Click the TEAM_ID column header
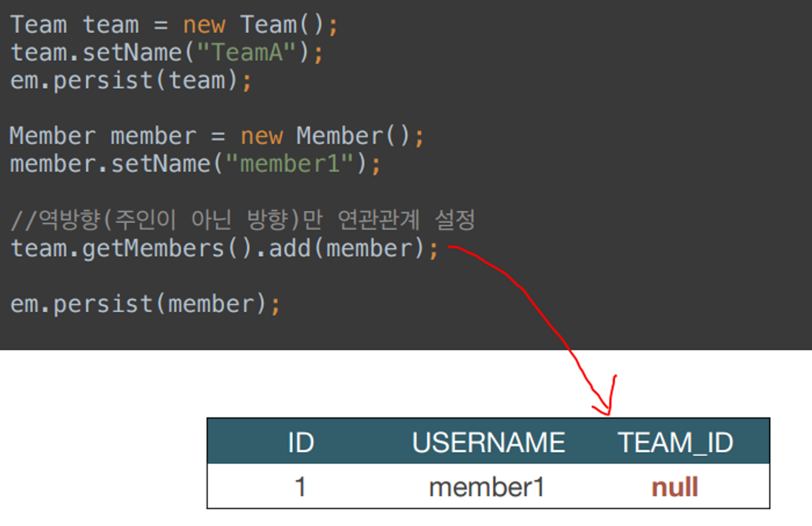 click(675, 442)
